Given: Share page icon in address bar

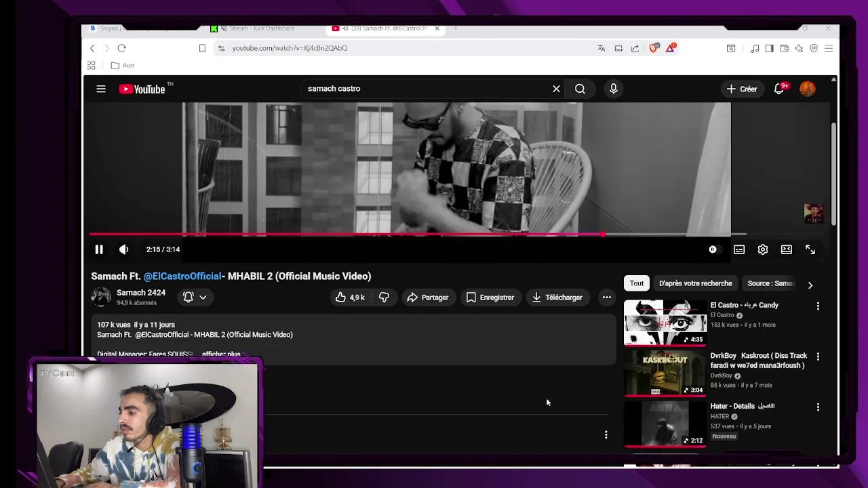Looking at the screenshot, I should [635, 48].
